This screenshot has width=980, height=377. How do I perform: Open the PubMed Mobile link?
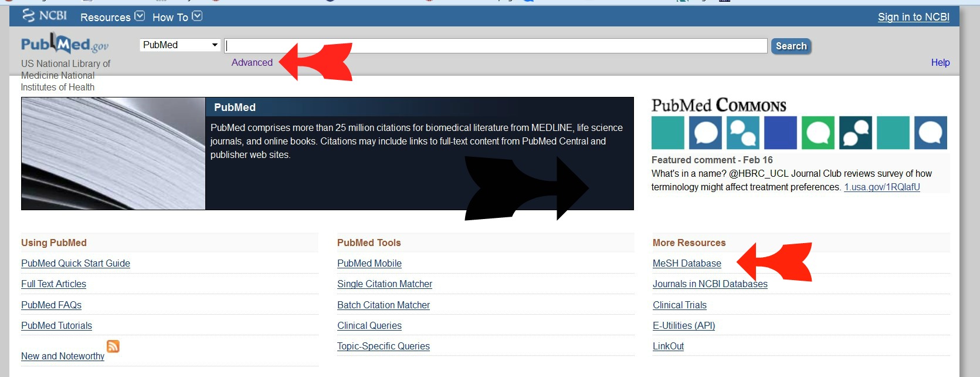(x=369, y=263)
